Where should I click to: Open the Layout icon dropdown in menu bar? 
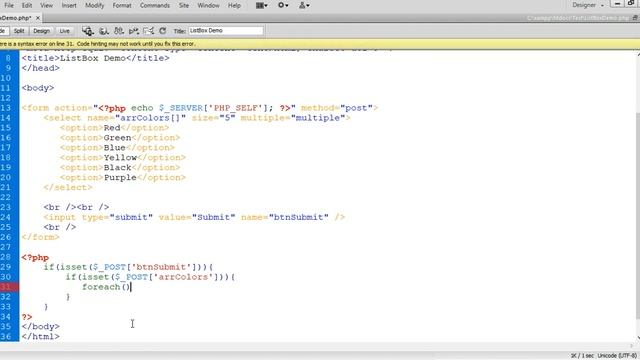[262, 5]
